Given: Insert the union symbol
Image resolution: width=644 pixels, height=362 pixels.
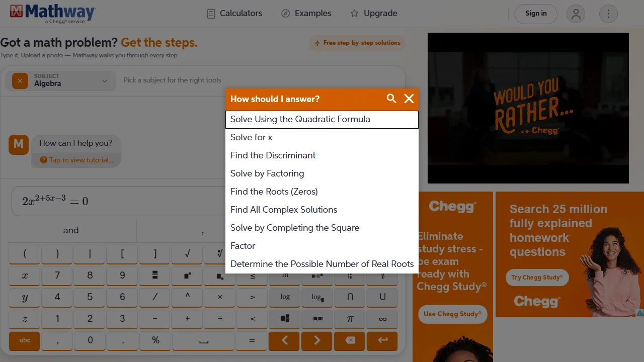Looking at the screenshot, I should (x=382, y=297).
